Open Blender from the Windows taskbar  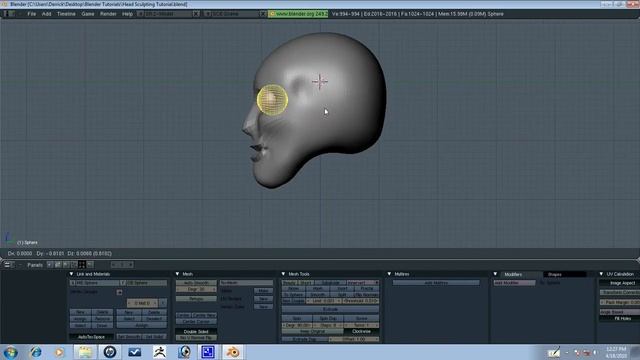pos(233,352)
